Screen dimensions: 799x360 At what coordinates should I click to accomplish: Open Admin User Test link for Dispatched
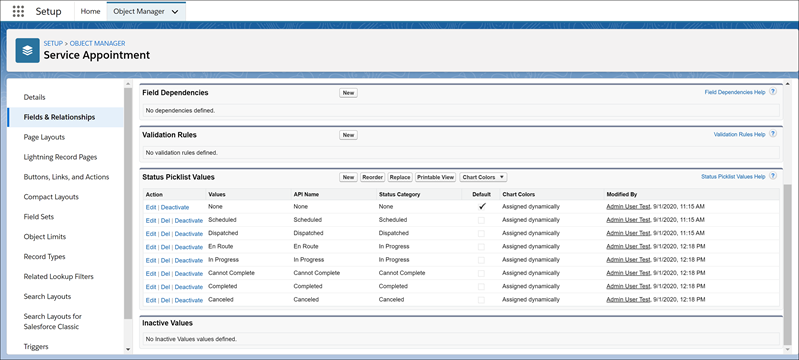[628, 233]
